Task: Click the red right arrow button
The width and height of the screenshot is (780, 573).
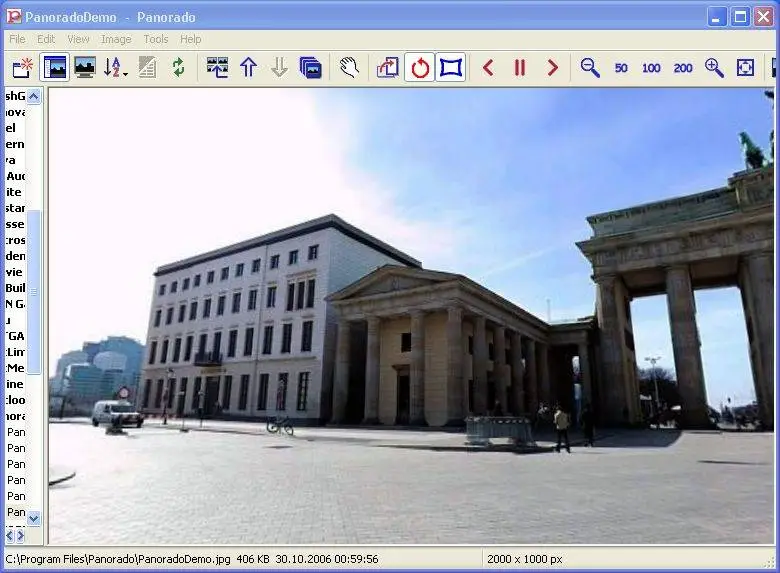Action: click(552, 68)
